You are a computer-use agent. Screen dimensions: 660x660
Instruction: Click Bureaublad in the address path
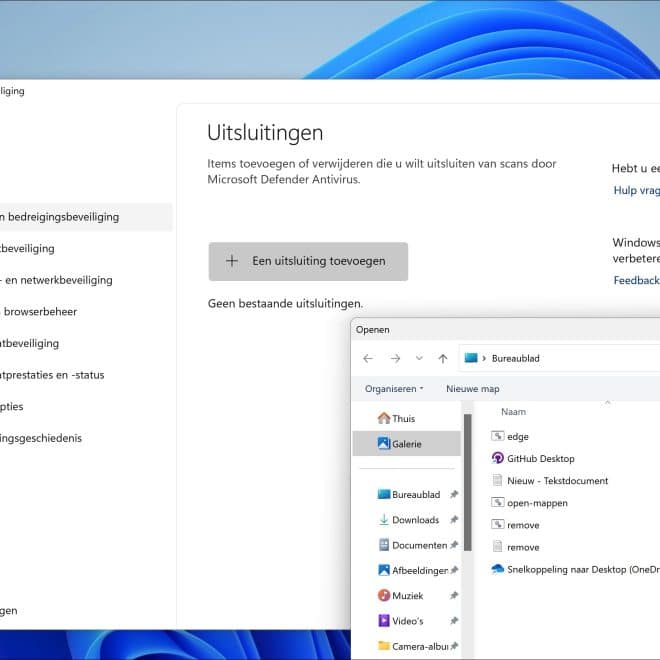point(516,358)
